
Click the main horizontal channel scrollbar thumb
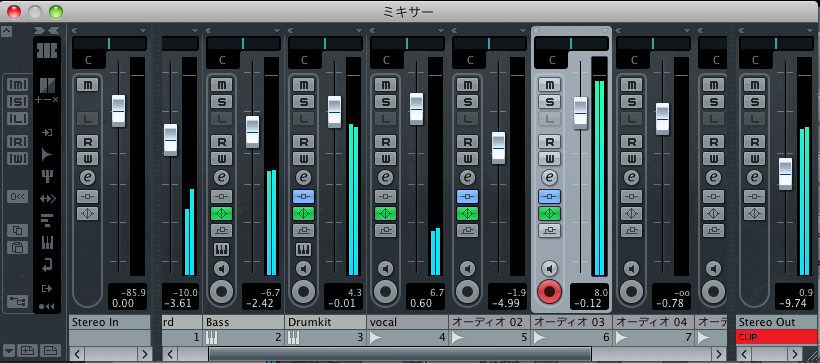(x=400, y=354)
